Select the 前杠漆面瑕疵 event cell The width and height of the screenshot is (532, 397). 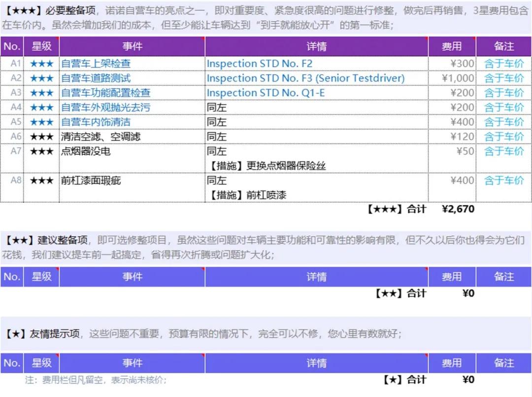click(88, 180)
